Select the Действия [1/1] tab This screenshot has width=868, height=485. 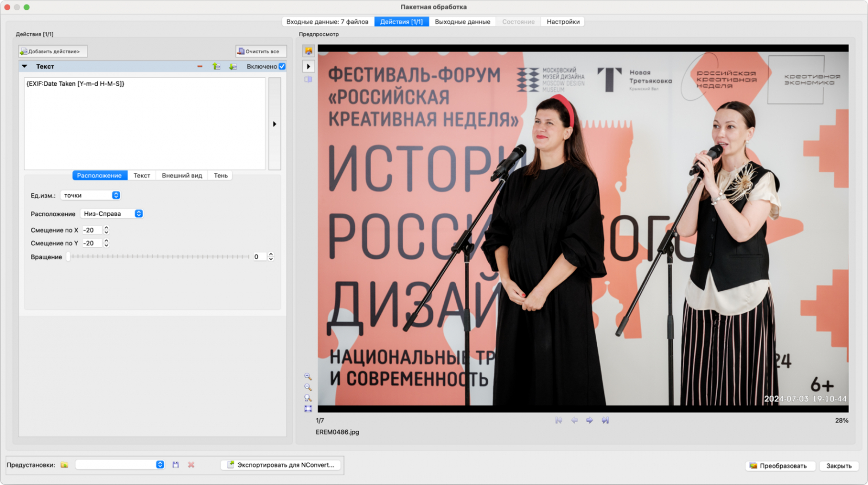[x=401, y=22]
